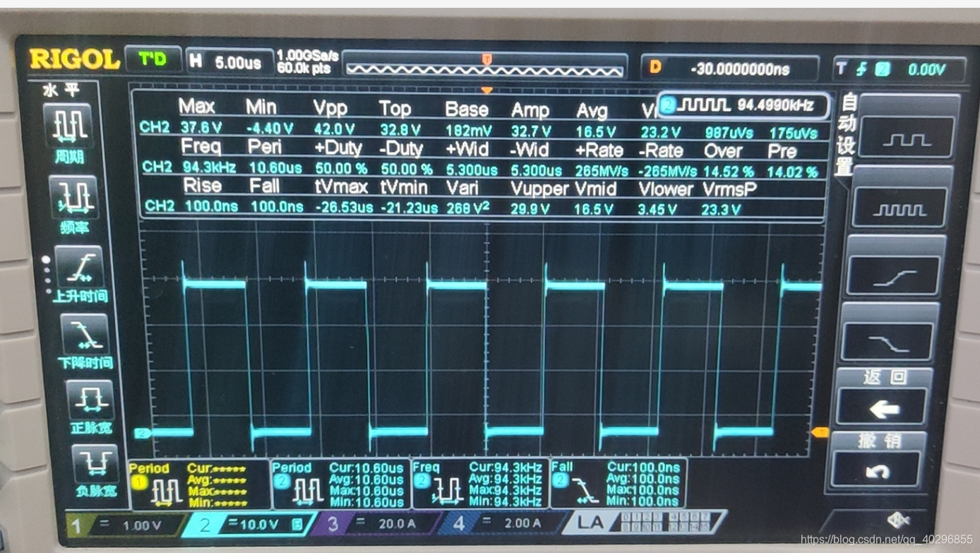The height and width of the screenshot is (553, 980).
Task: Select the 上升时间 rise time icon
Action: (x=80, y=268)
